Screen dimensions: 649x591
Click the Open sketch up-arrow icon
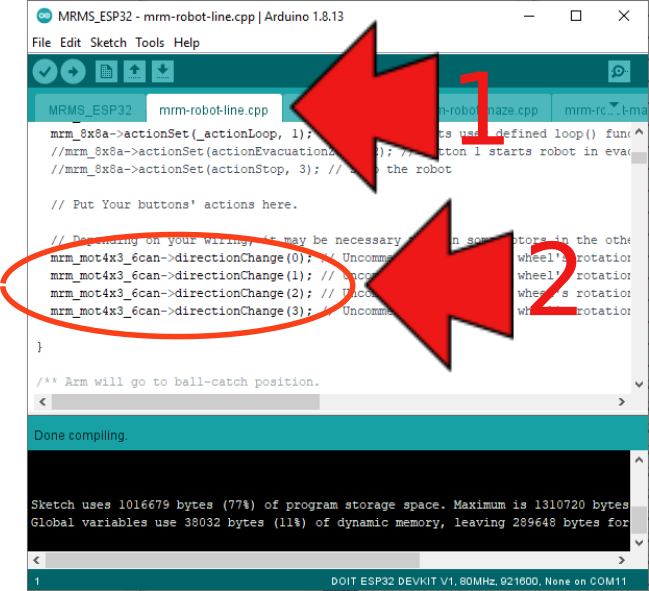(x=134, y=71)
